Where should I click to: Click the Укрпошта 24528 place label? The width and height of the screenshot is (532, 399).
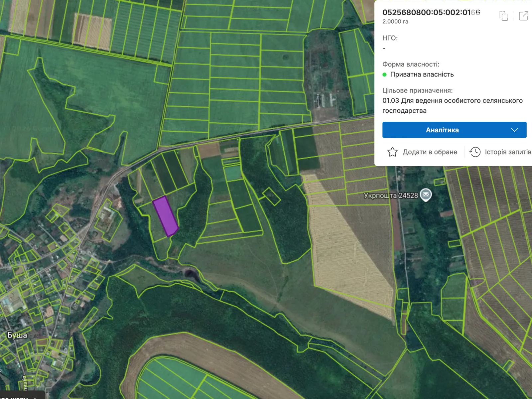point(391,196)
